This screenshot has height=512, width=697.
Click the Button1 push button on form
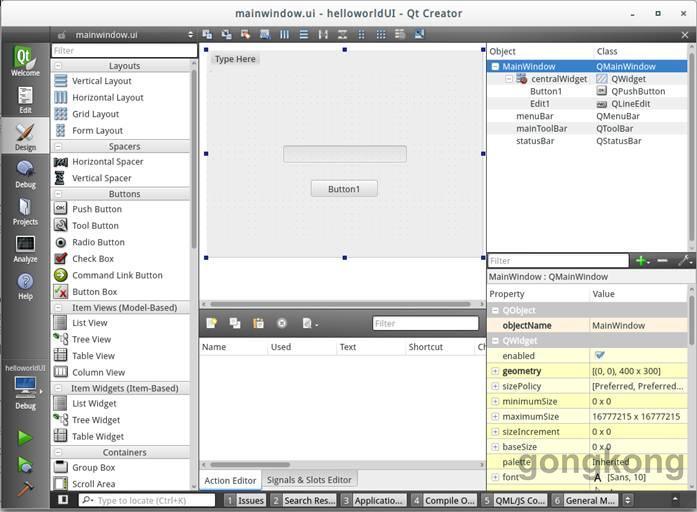click(344, 189)
